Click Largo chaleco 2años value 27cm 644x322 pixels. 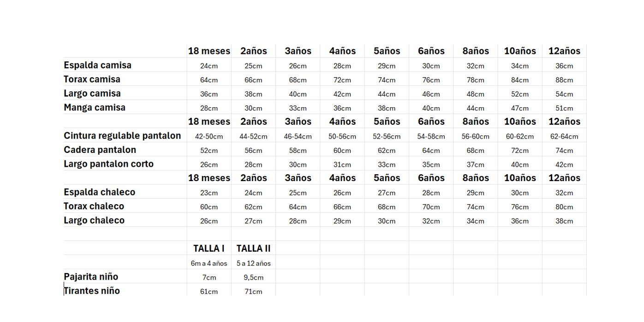pos(253,221)
